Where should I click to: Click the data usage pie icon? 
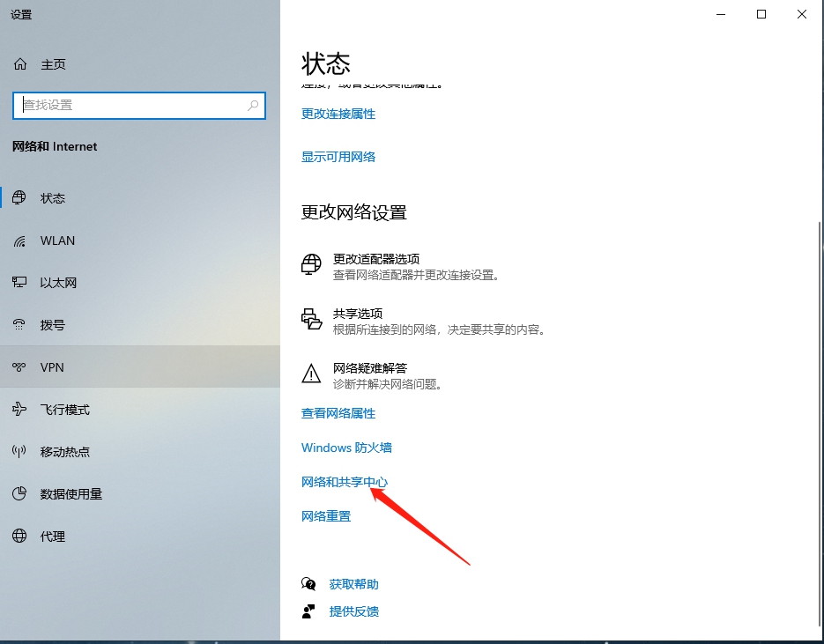click(x=19, y=493)
